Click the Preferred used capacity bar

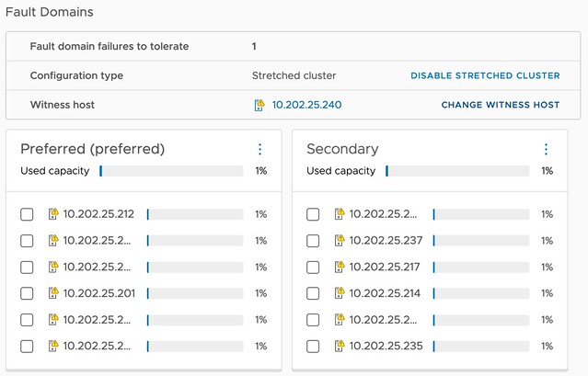coord(171,171)
